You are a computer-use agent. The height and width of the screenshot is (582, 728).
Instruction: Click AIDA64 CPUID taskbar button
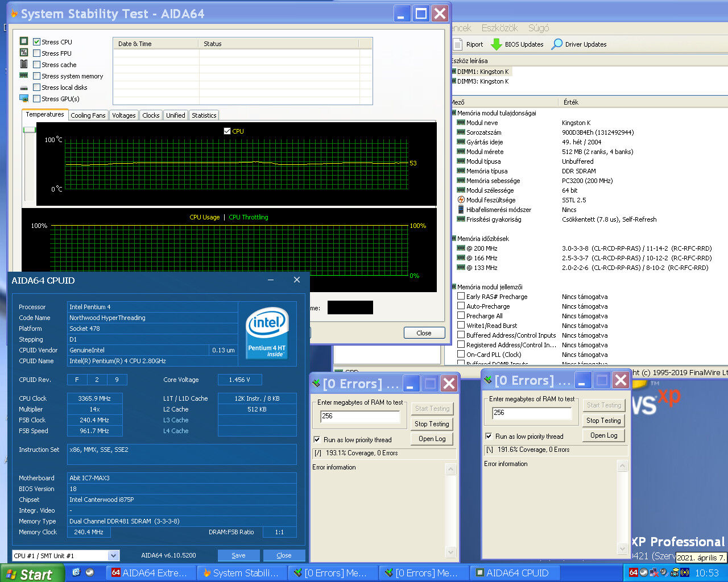[x=516, y=573]
